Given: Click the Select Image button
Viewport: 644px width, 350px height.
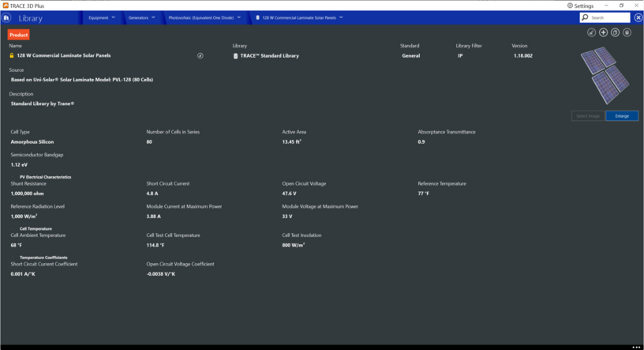Looking at the screenshot, I should (x=588, y=116).
